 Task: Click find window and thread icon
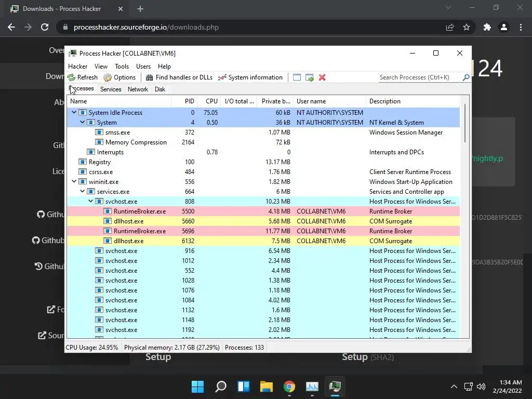tap(310, 77)
